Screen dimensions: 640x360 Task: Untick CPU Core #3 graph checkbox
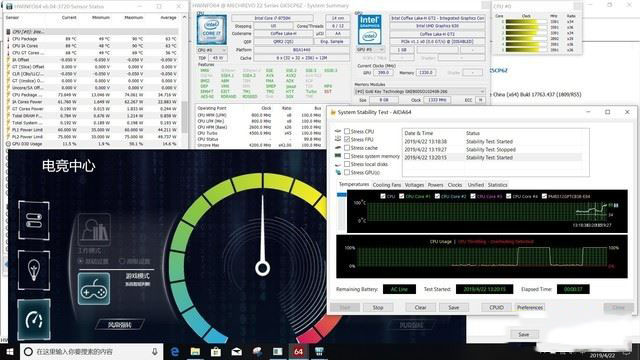coord(473,196)
